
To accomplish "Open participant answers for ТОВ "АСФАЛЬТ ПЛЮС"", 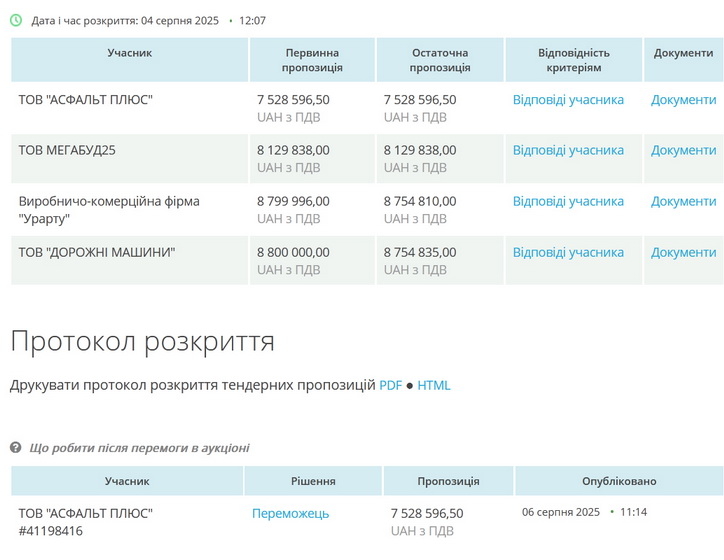I will click(568, 100).
